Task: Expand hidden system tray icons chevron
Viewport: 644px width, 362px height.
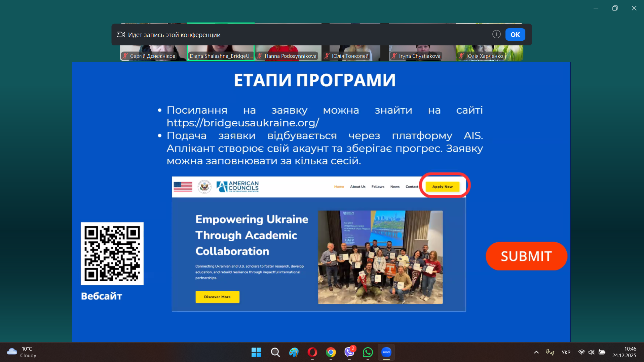Action: coord(536,352)
